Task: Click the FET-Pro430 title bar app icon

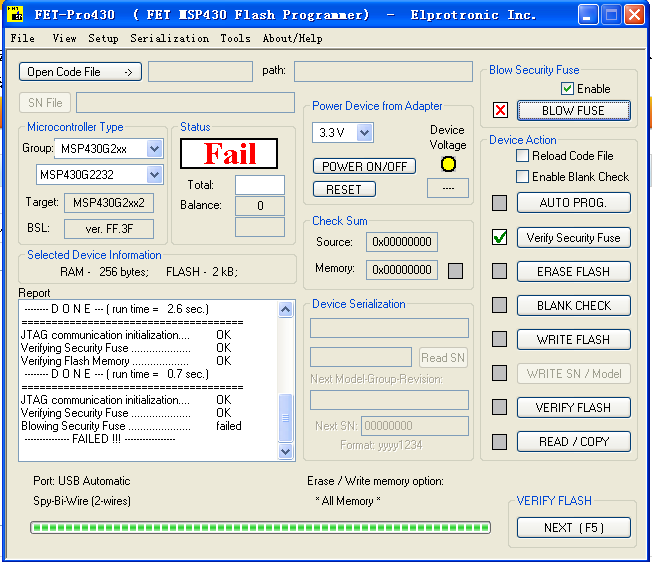Action: 15,14
